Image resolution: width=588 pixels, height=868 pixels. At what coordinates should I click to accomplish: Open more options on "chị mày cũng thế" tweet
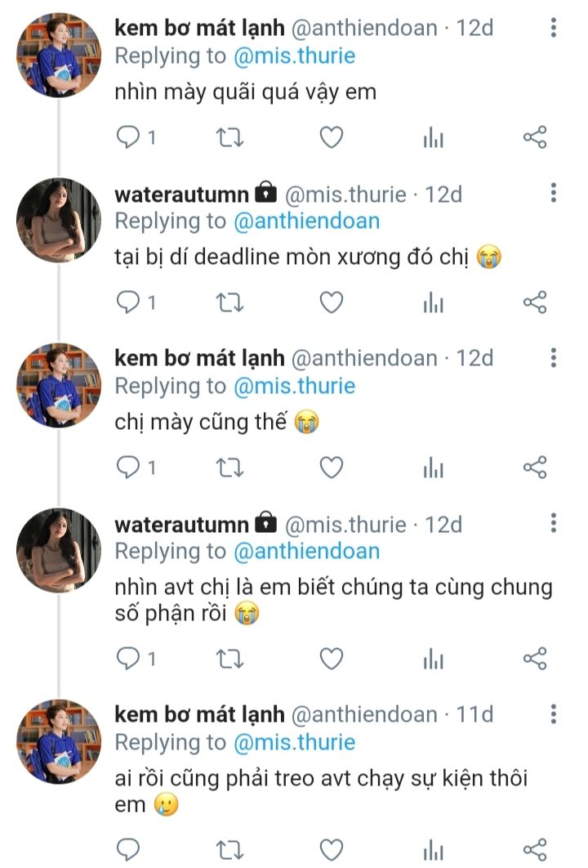click(x=553, y=358)
